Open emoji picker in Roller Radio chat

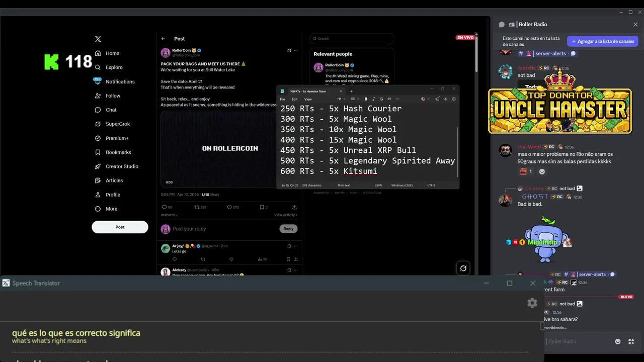(x=618, y=341)
